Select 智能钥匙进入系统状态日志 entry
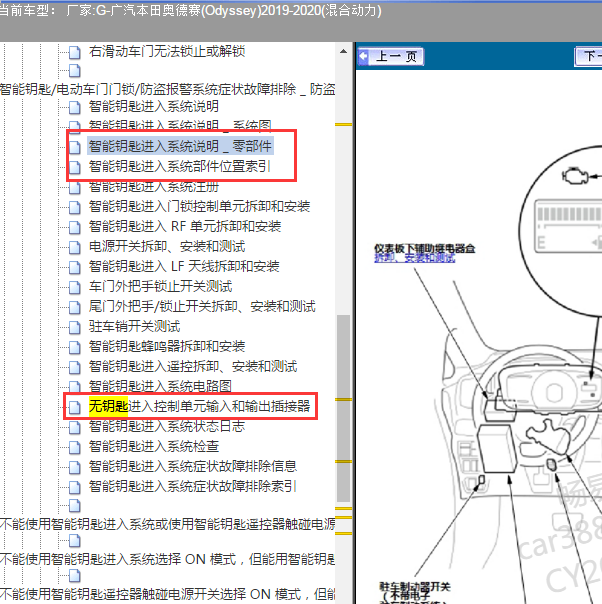The height and width of the screenshot is (604, 602). click(x=167, y=426)
